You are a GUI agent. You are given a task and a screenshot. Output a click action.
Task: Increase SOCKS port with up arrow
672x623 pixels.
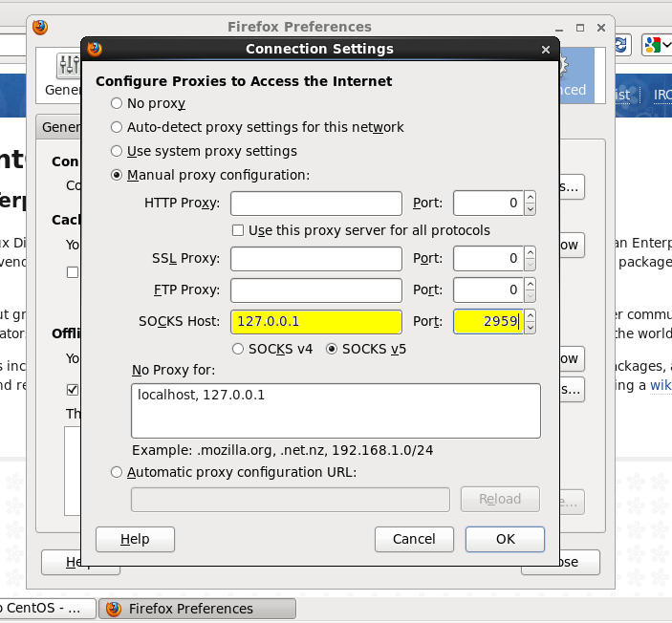pyautogui.click(x=531, y=315)
